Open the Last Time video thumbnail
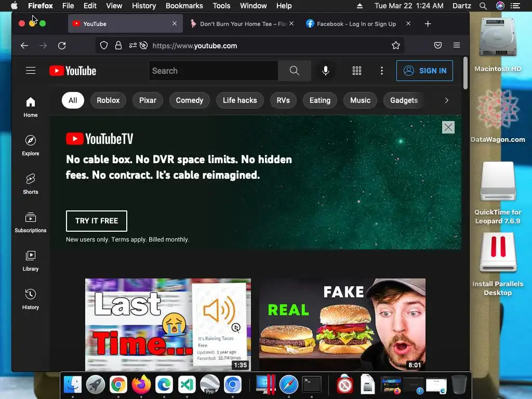532x399 pixels. pos(168,325)
